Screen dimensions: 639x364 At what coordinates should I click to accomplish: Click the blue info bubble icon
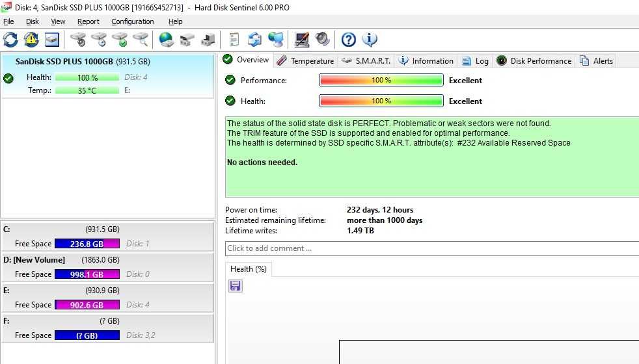click(369, 40)
